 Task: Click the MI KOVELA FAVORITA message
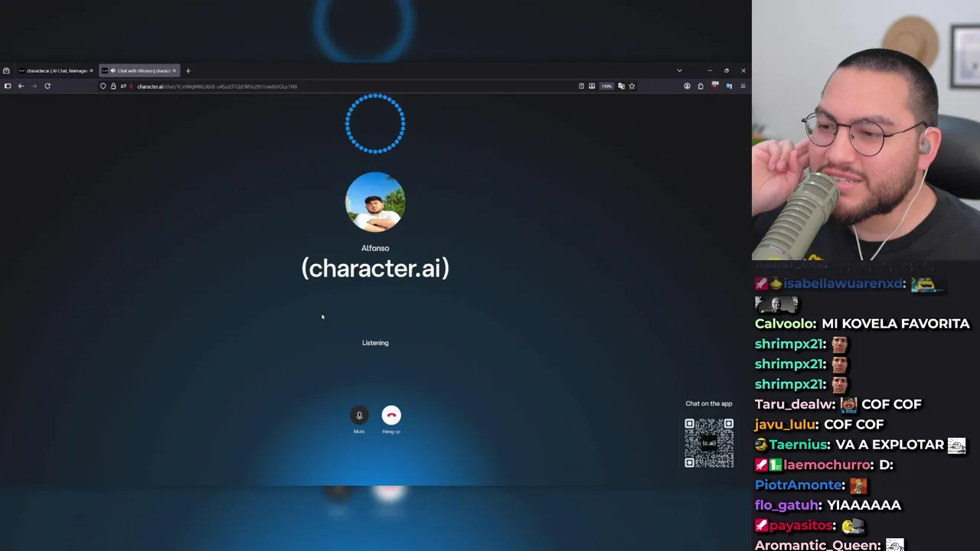[895, 324]
